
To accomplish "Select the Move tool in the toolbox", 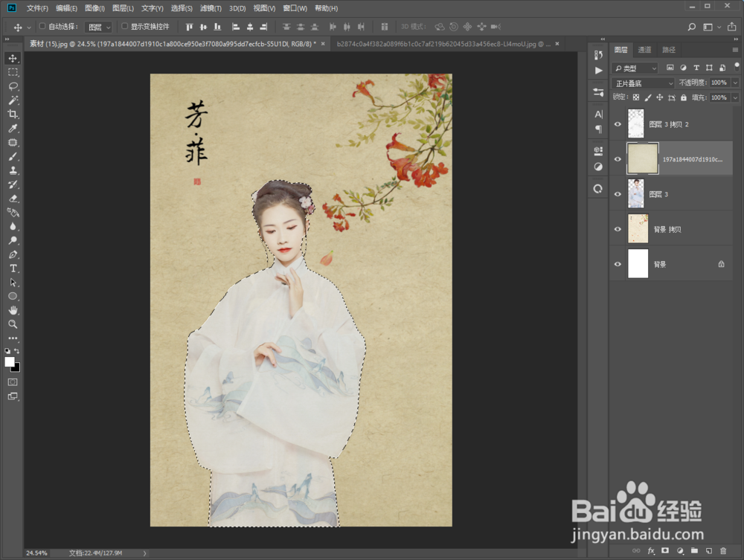I will [x=13, y=58].
